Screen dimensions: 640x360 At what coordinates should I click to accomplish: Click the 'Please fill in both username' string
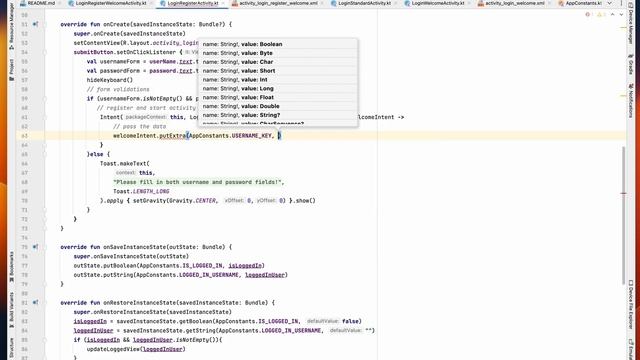pos(198,182)
